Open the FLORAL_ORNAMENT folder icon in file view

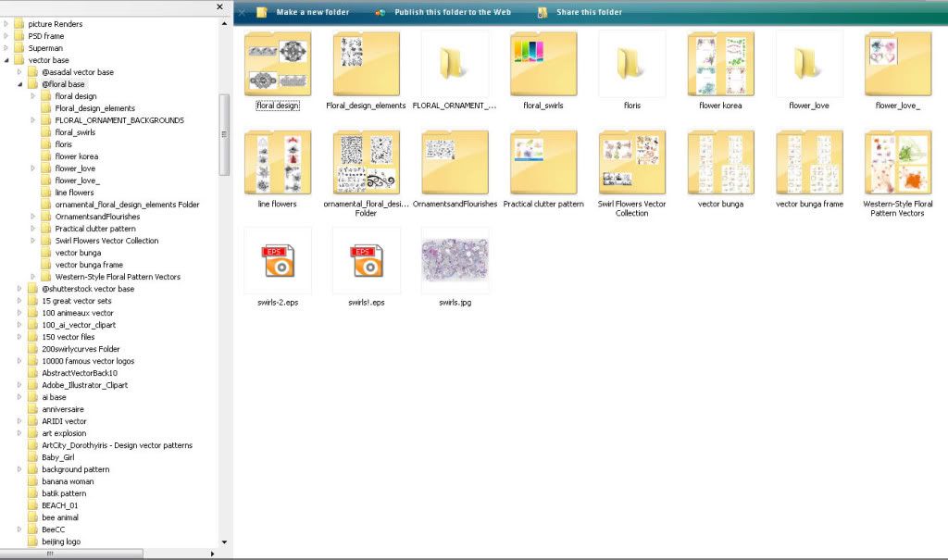[455, 64]
